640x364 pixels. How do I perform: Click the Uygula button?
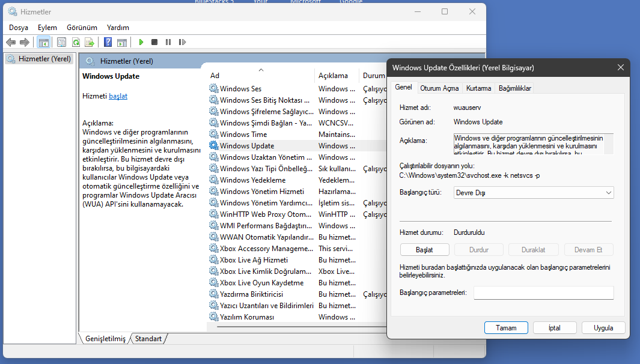(603, 328)
